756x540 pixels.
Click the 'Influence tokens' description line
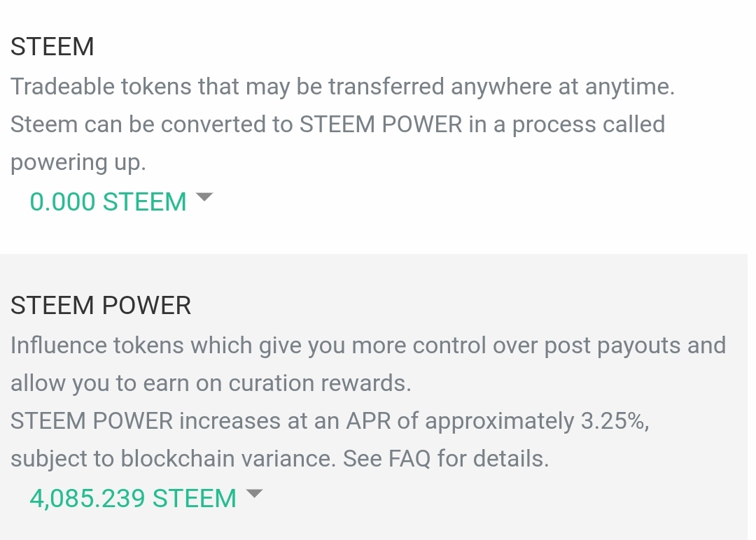pyautogui.click(x=368, y=346)
